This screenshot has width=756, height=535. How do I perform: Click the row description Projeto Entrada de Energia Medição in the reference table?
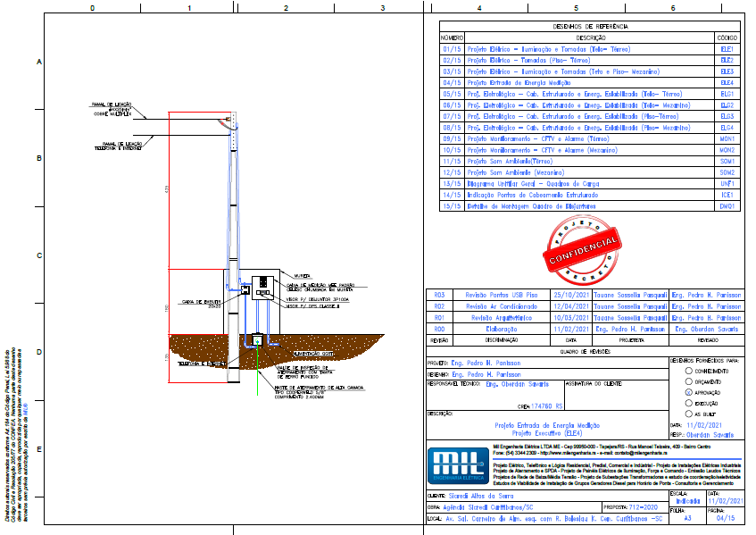pos(519,83)
